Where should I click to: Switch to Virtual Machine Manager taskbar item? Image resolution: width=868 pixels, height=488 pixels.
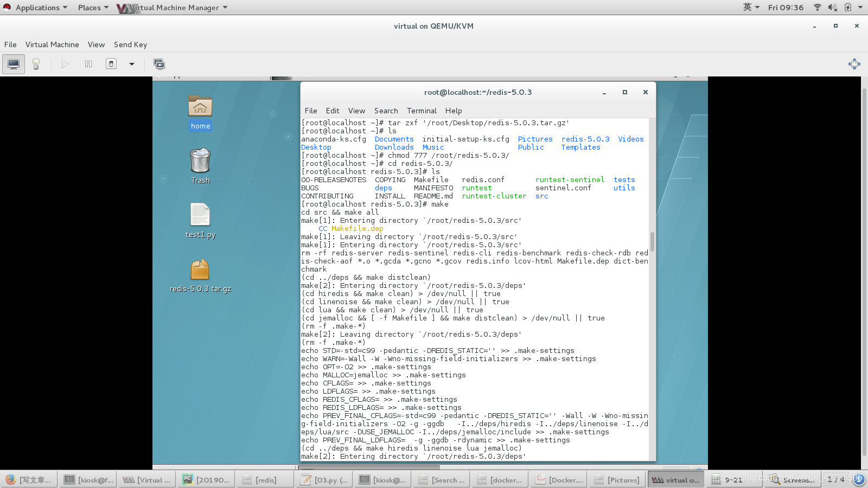146,480
